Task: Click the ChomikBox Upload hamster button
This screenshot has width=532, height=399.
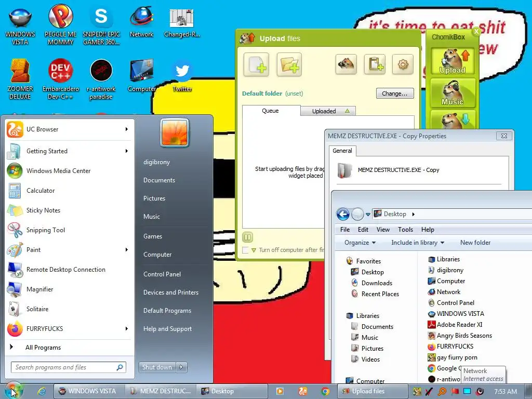Action: point(453,61)
